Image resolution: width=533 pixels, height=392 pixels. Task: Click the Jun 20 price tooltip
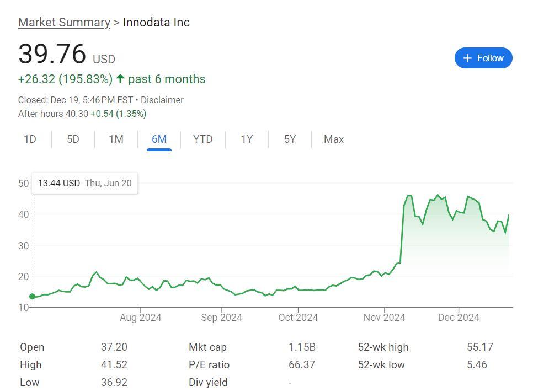pos(84,183)
